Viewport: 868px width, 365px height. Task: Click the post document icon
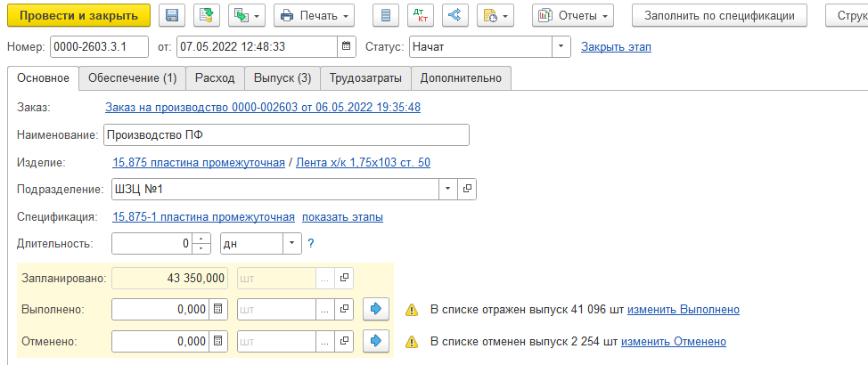207,15
